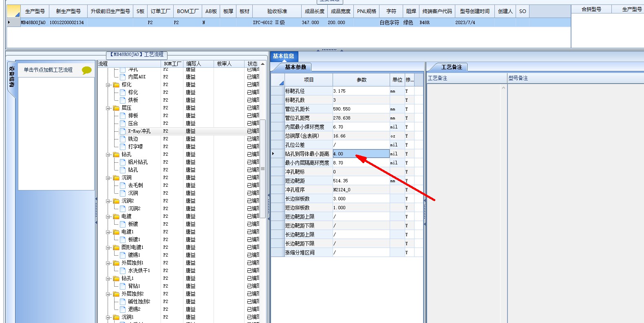Collapse the 外层蚀刻1 tree node
This screenshot has width=644, height=323.
tap(108, 263)
